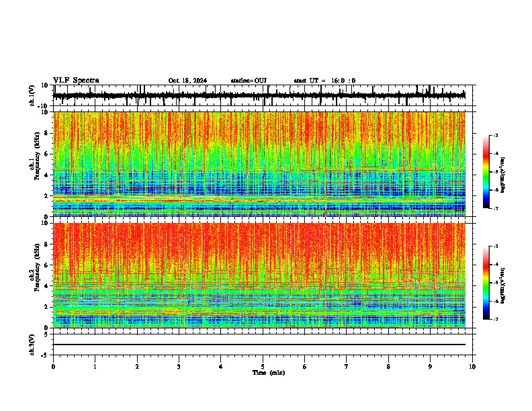Click the time axis tick "9"
532x411 pixels.
[430, 367]
